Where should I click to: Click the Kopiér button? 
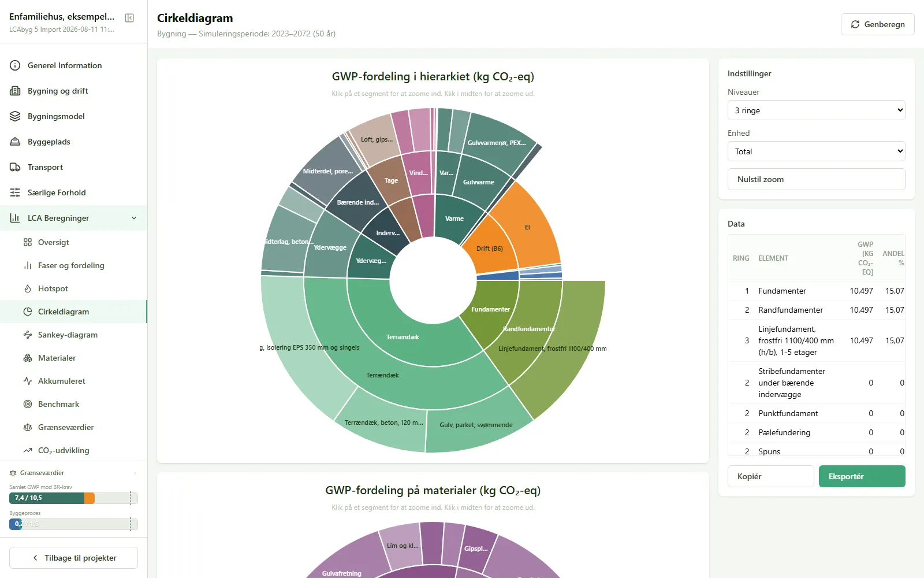[770, 476]
